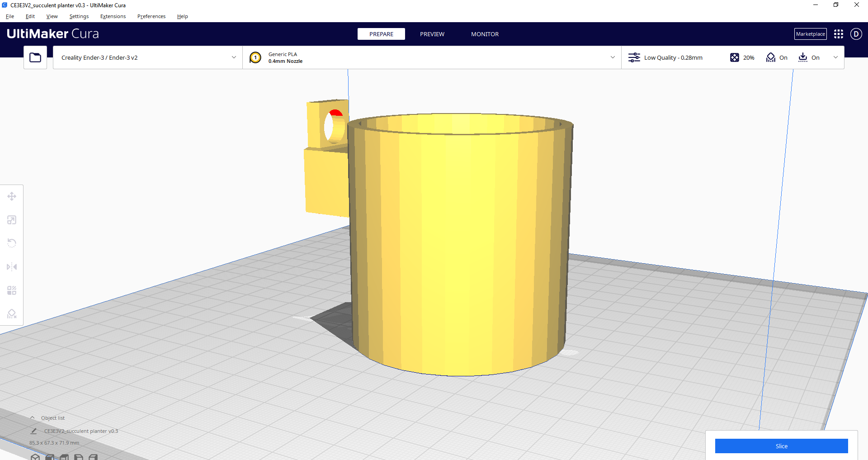
Task: Select the Rotate tool in the sidebar
Action: click(12, 243)
